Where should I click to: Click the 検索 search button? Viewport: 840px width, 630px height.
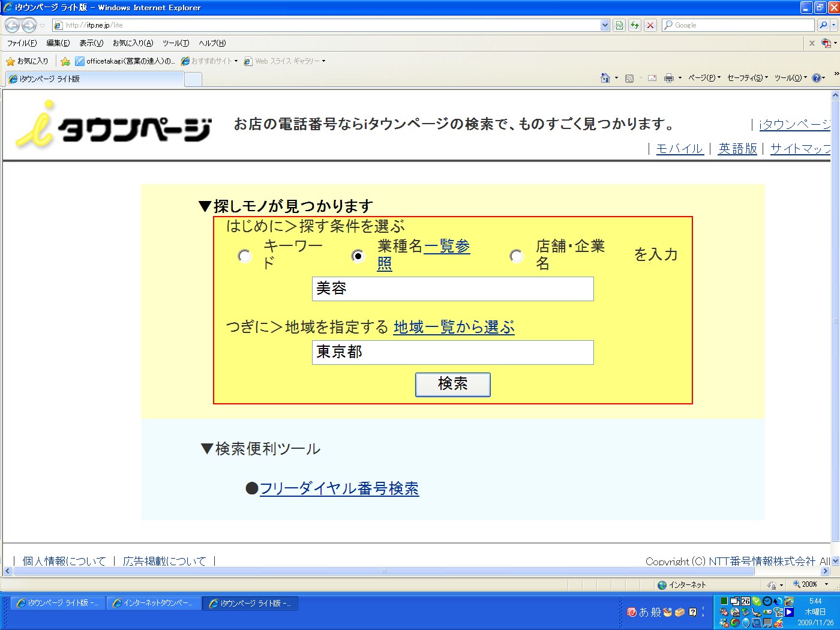tap(453, 385)
